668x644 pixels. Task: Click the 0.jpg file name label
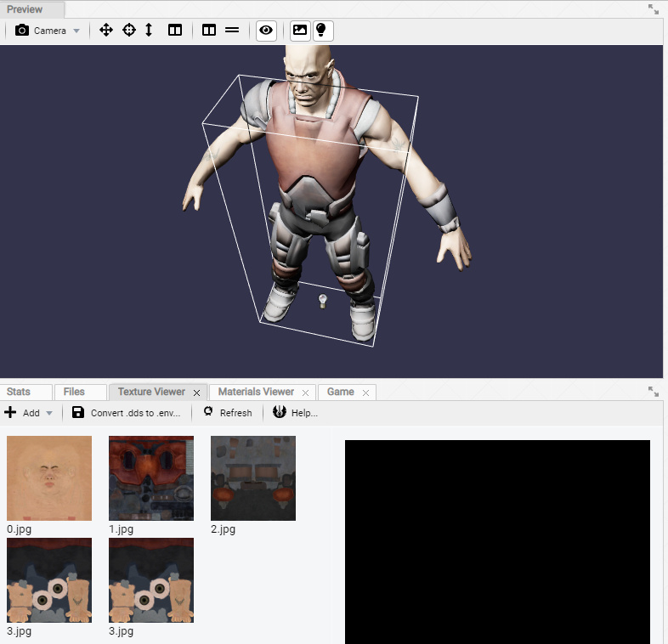(20, 529)
